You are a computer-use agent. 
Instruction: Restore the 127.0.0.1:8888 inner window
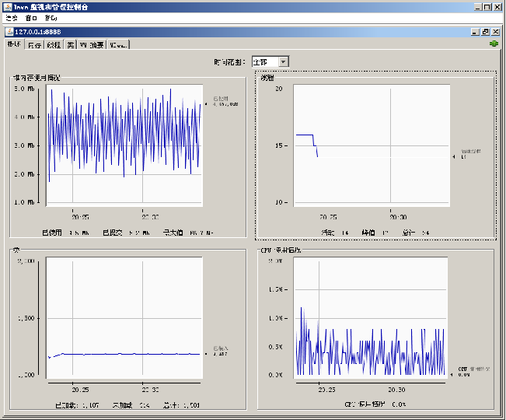485,31
